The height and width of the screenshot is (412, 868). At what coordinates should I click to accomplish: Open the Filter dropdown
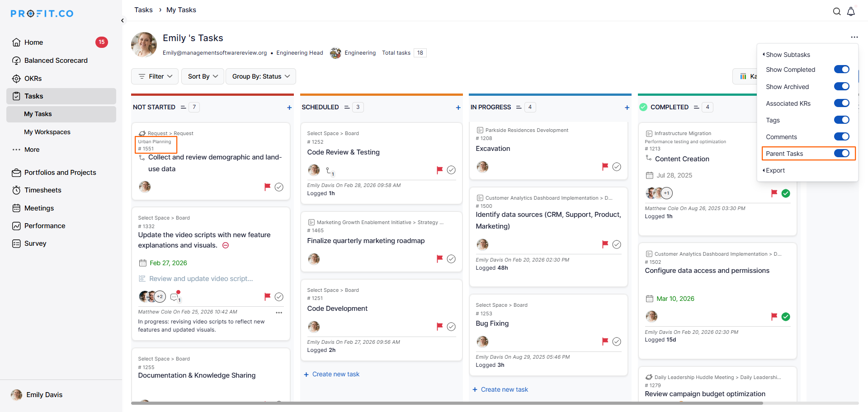(x=155, y=76)
